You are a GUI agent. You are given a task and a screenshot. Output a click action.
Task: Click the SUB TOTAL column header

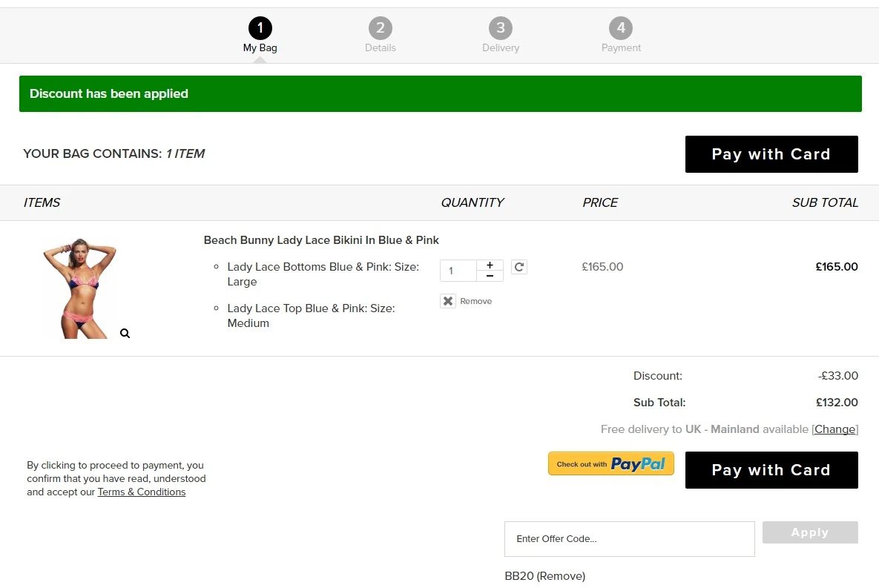coord(825,202)
